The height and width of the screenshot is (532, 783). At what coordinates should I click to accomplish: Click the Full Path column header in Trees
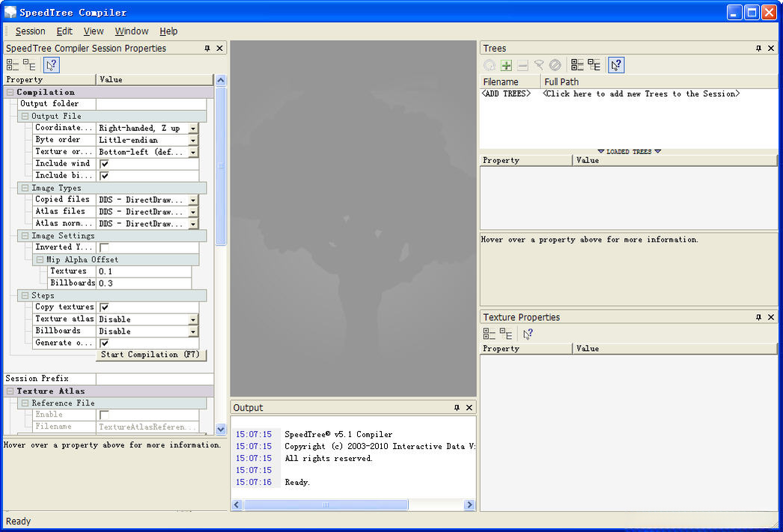pyautogui.click(x=659, y=82)
